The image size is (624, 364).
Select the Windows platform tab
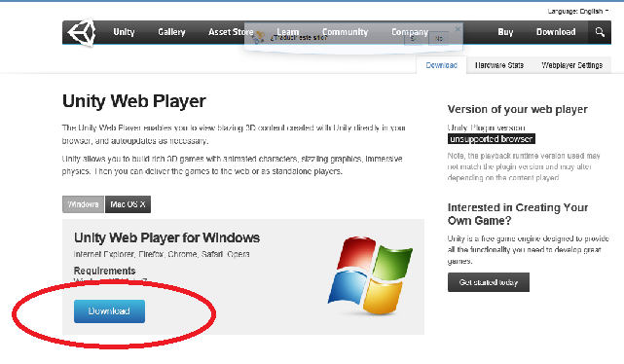click(83, 204)
